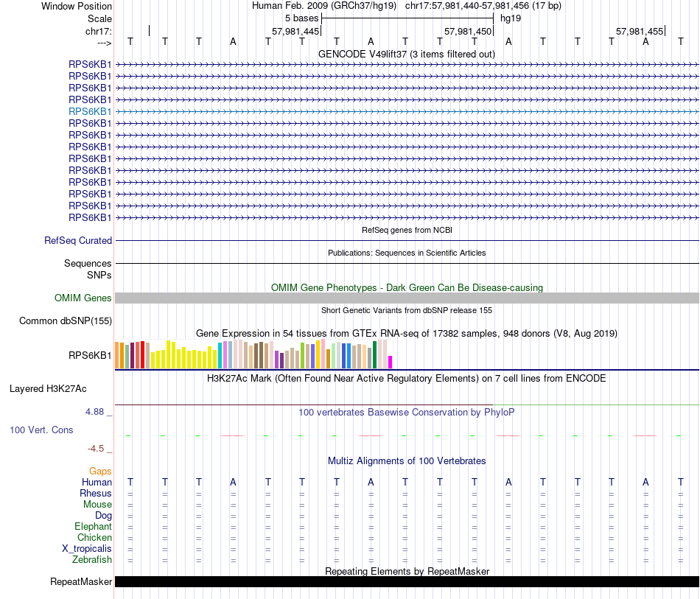Click the highlighted light-blue RPS6KB1 transcript label
700x599 pixels.
tap(90, 111)
